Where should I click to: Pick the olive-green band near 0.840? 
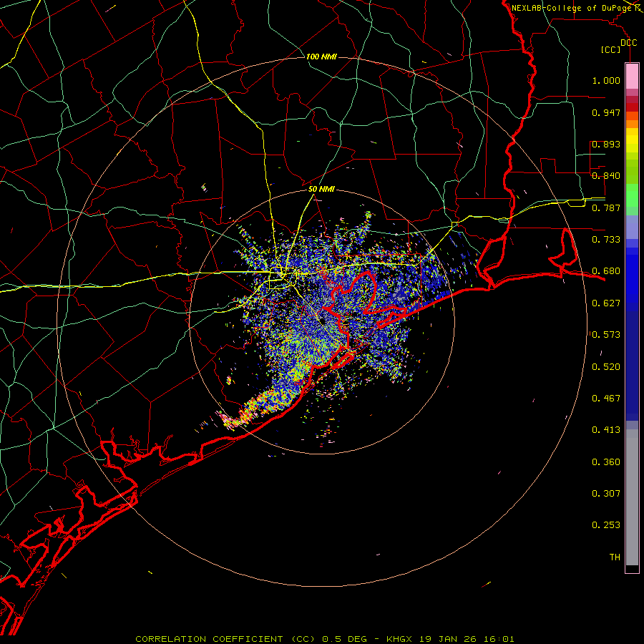coord(632,172)
